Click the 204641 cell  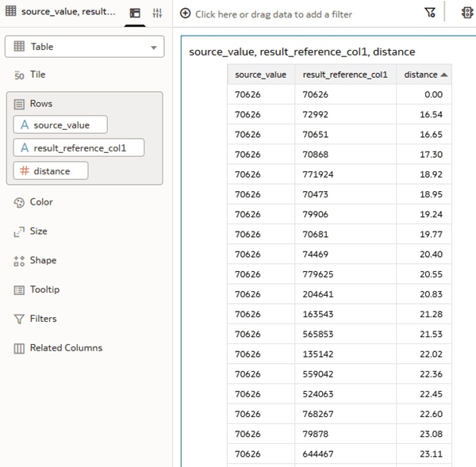(x=345, y=294)
